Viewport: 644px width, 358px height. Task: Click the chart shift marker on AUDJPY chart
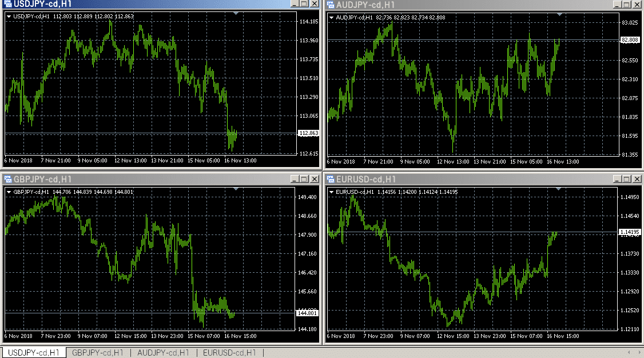559,15
